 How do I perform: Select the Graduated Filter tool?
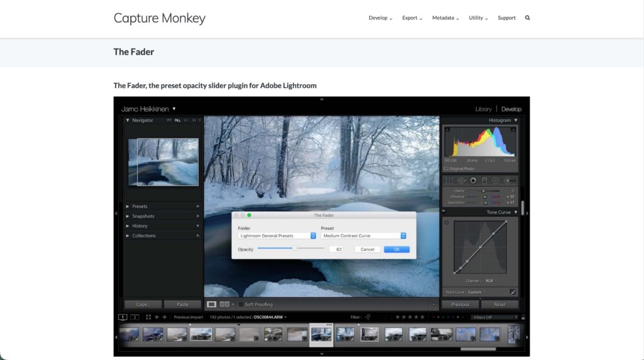[485, 180]
